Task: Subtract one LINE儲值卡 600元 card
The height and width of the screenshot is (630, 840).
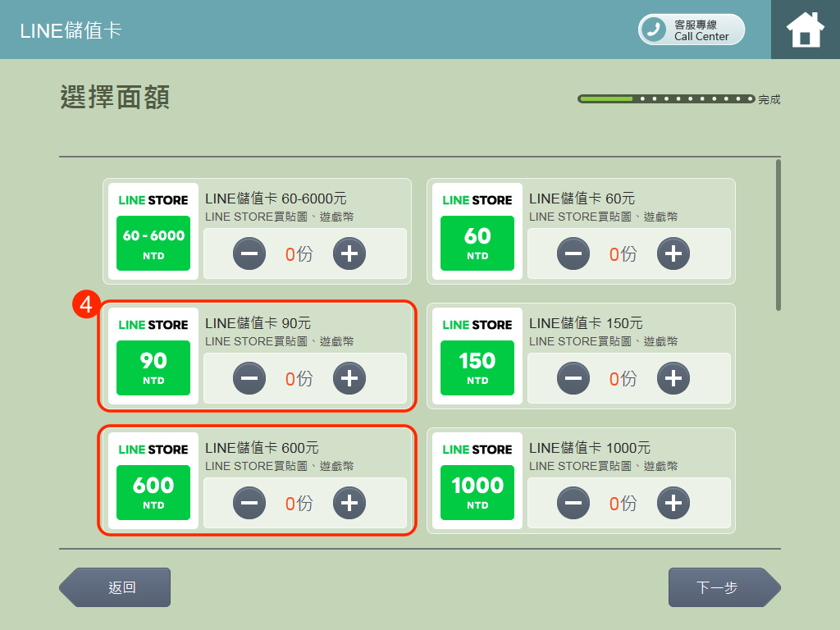Action: 249,503
